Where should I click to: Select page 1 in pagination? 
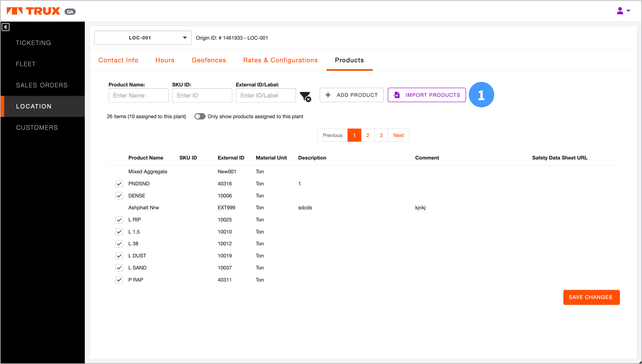coord(354,135)
